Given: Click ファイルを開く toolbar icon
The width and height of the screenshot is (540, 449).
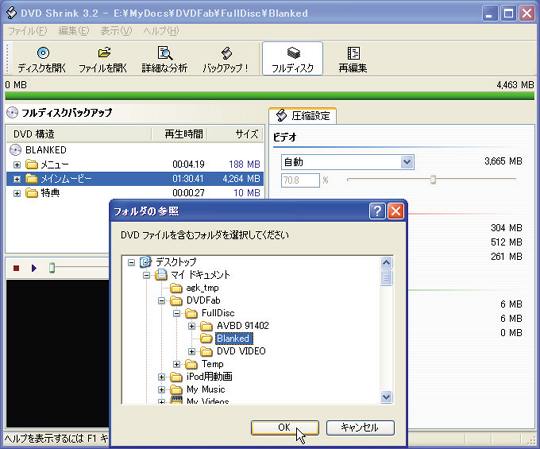Looking at the screenshot, I should click(x=103, y=59).
